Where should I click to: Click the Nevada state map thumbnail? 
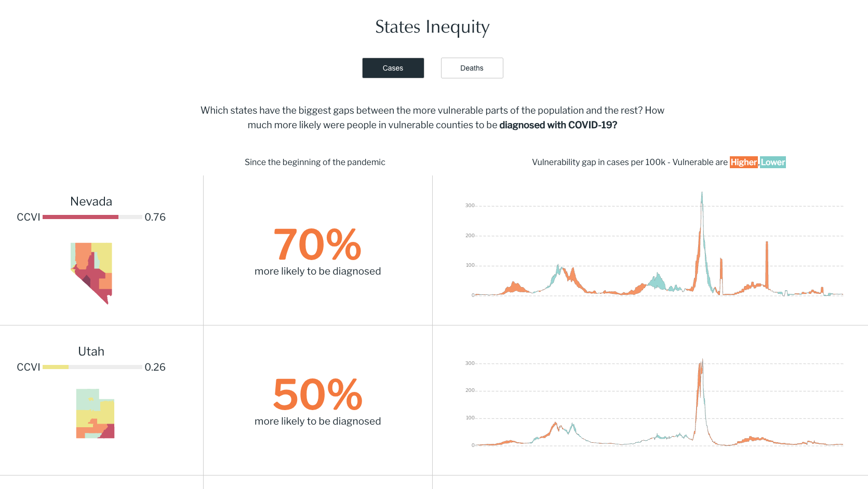pyautogui.click(x=92, y=272)
